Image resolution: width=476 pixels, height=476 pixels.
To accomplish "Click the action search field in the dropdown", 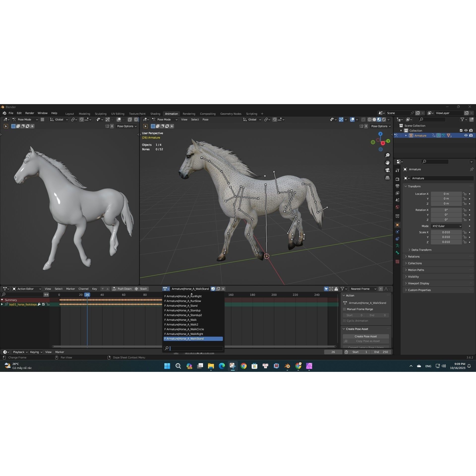I will click(195, 348).
